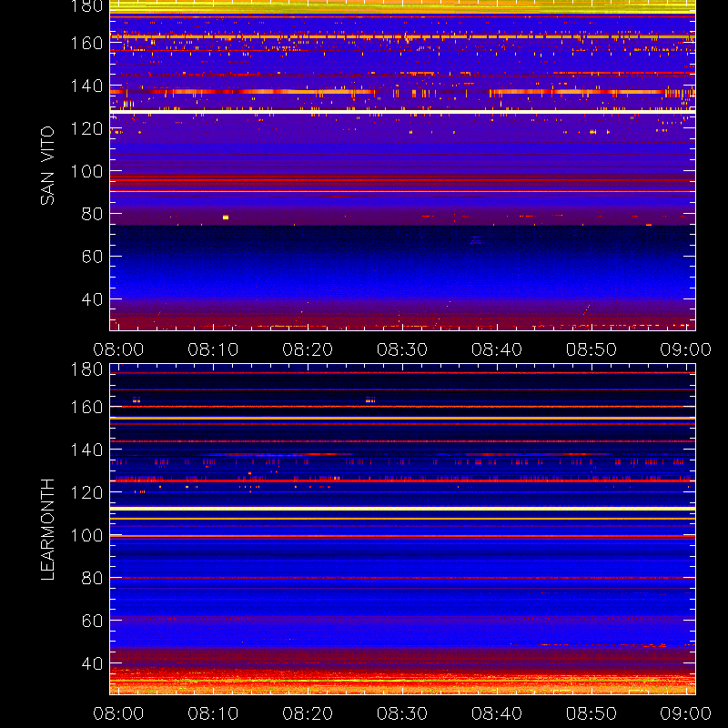
Task: Click the 09:00 time label below Learmonth plot
Action: [686, 713]
